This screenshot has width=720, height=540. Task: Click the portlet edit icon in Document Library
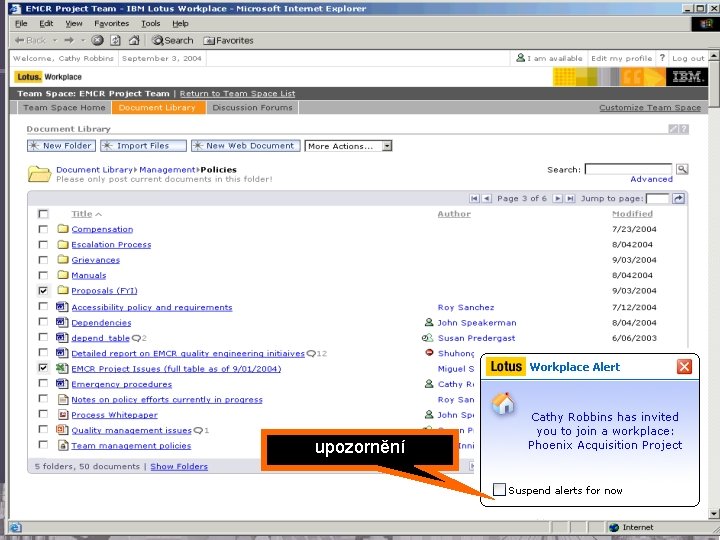[673, 129]
